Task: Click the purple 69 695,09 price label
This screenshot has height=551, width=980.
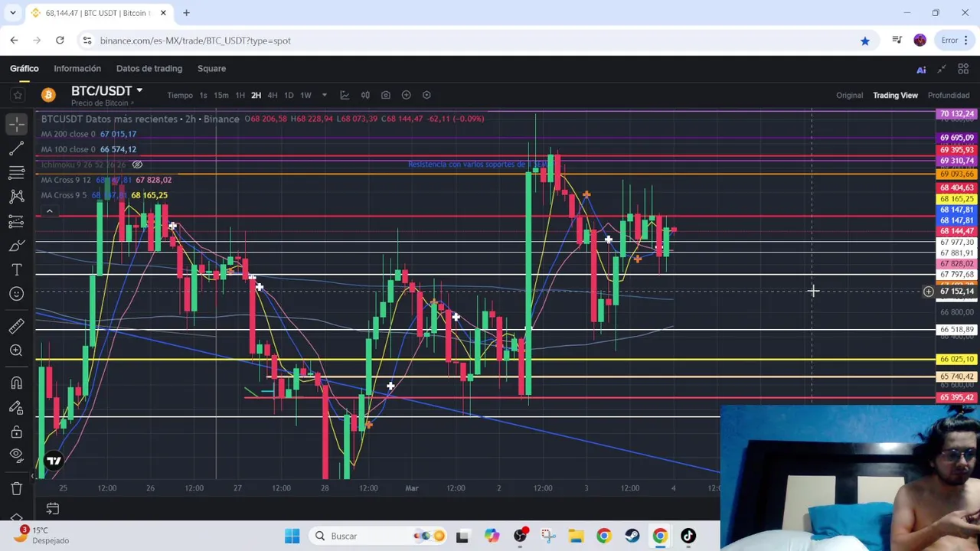Action: (957, 138)
